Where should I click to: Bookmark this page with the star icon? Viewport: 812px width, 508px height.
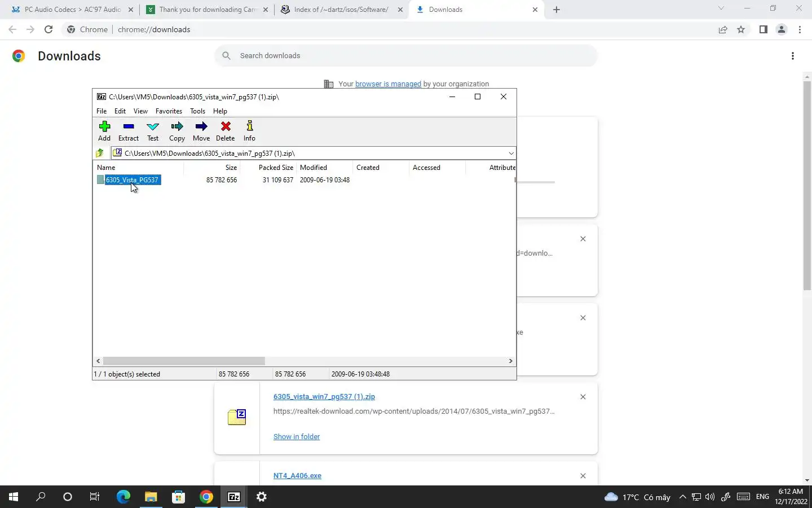coord(741,29)
